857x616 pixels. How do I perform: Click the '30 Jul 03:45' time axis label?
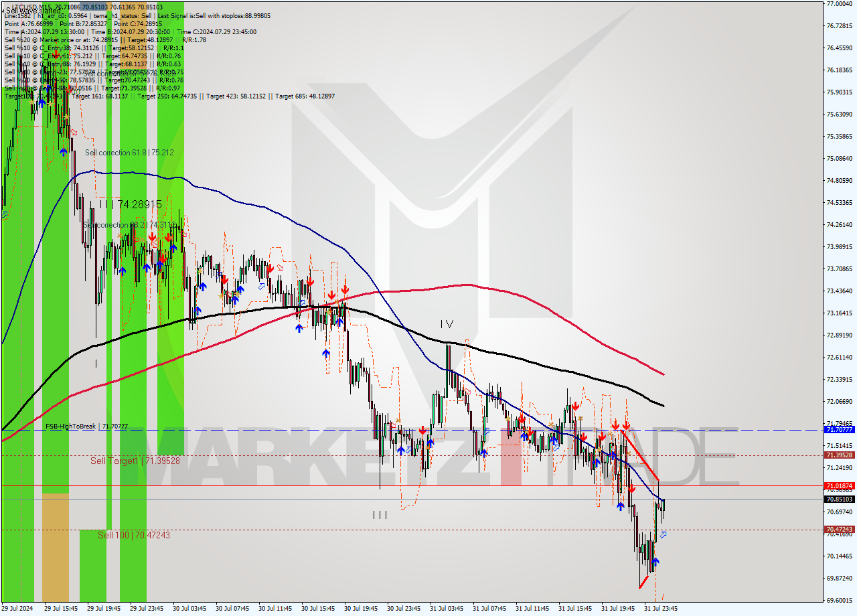coord(189,609)
